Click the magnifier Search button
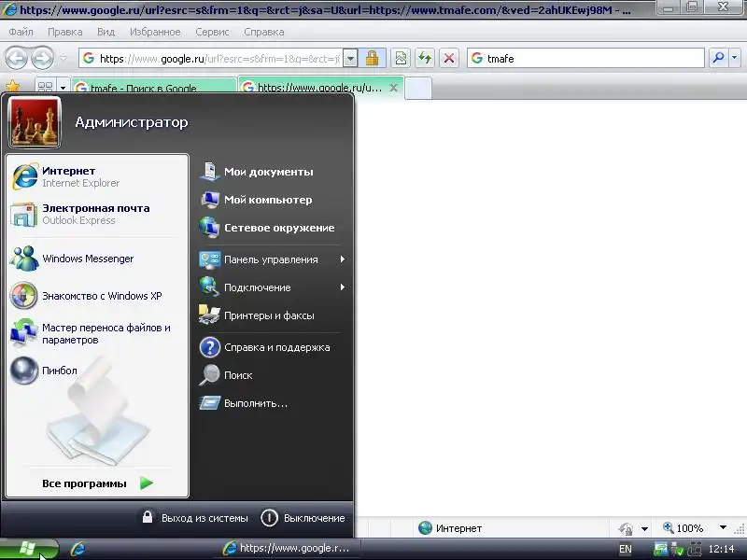The height and width of the screenshot is (560, 747). click(718, 59)
